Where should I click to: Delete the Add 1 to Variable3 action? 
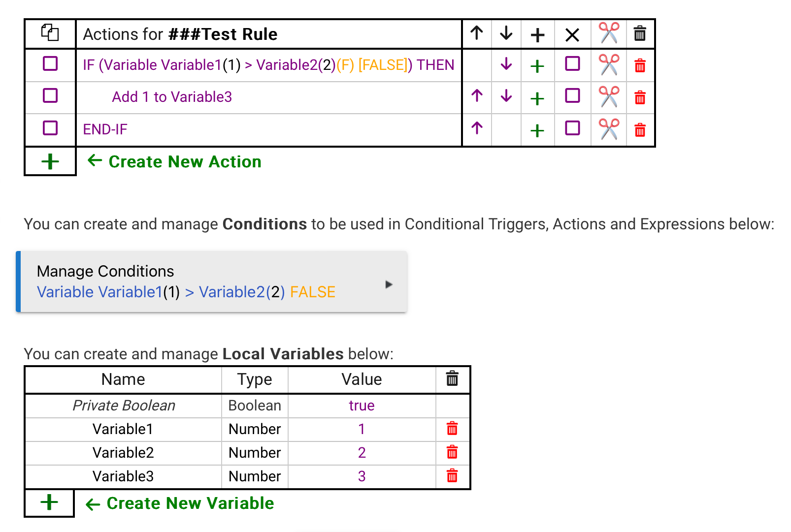coord(640,97)
